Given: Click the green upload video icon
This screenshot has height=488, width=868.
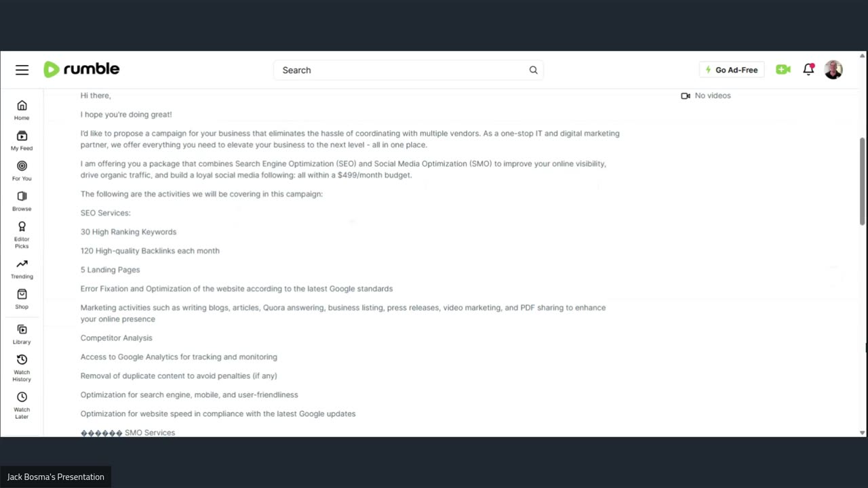Looking at the screenshot, I should click(783, 70).
